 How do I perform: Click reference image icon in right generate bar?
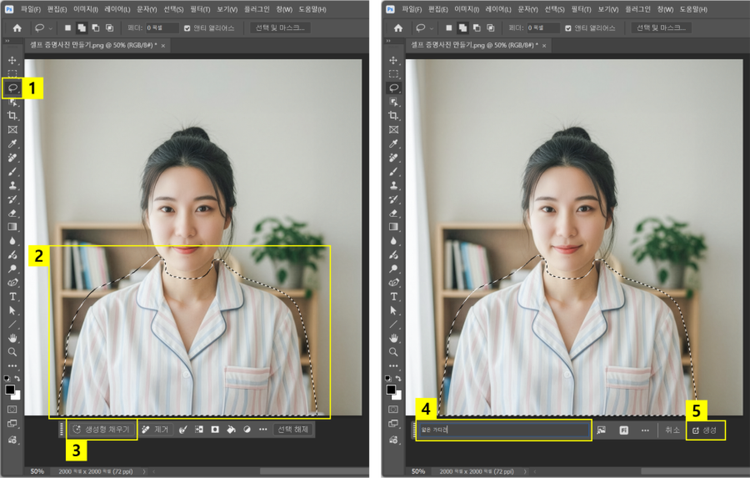point(602,429)
